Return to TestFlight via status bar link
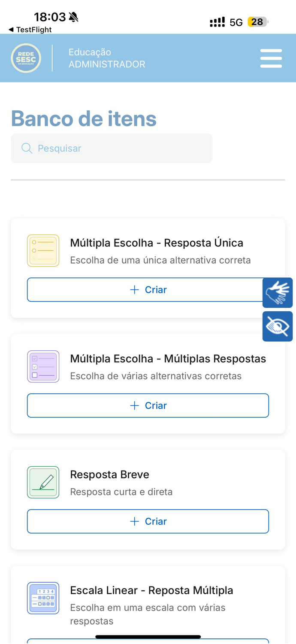296x644 pixels. 30,30
